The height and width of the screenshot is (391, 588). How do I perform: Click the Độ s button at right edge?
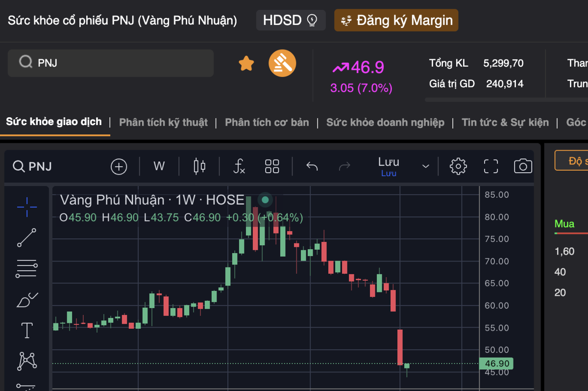click(x=572, y=160)
